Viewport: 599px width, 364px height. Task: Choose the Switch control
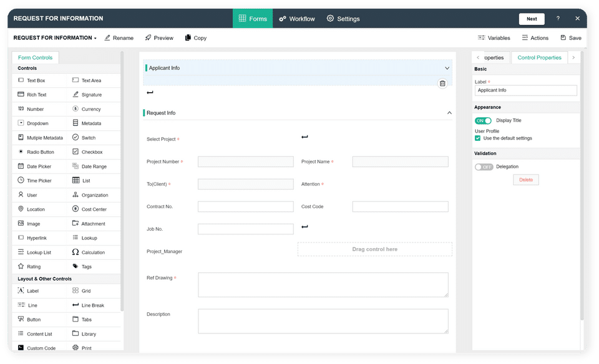coord(84,137)
